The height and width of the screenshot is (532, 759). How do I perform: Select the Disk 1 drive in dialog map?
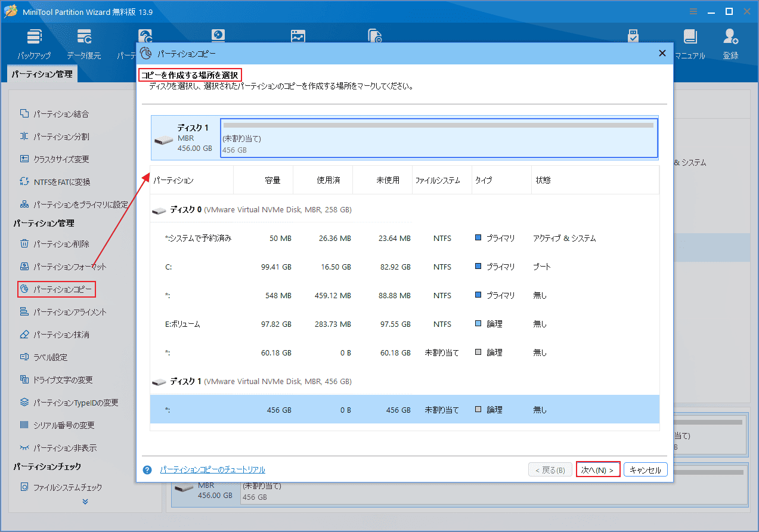[x=185, y=138]
